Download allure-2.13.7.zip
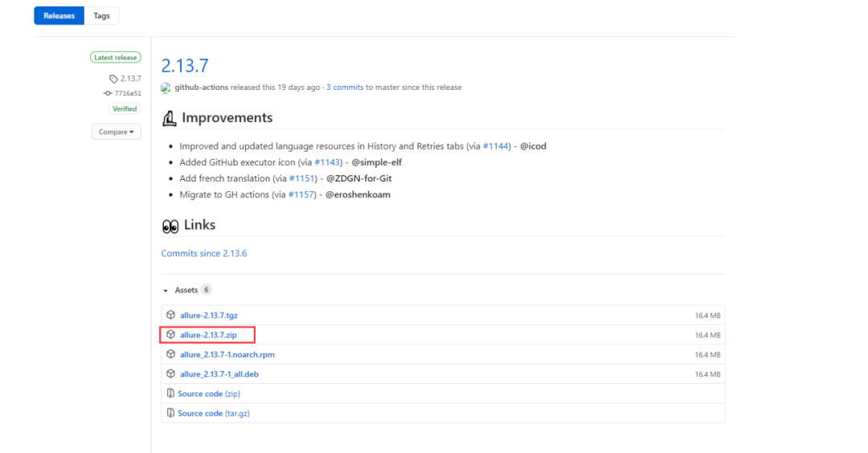Viewport: 868px width, 453px height. coord(208,335)
